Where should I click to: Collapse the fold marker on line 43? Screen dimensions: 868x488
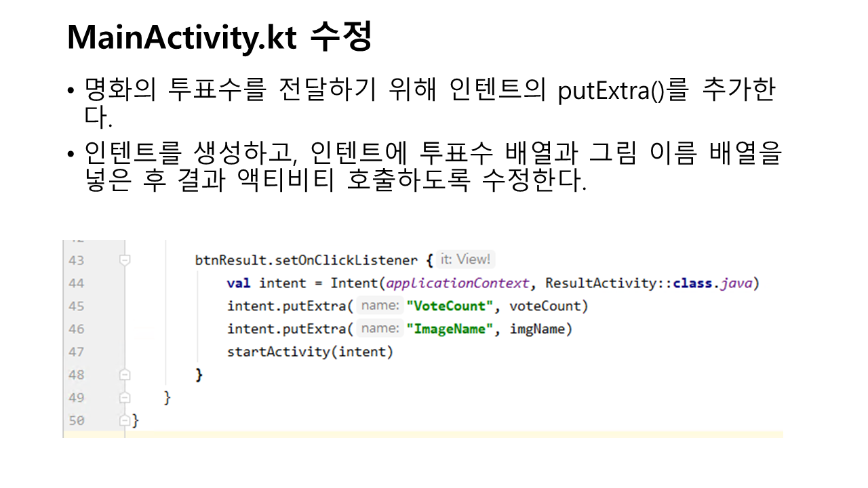[124, 260]
